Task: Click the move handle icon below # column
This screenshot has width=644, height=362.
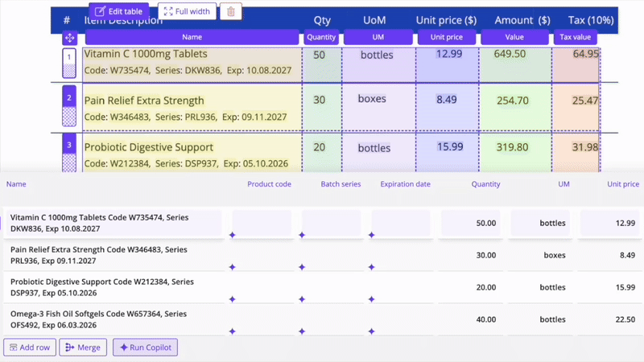Action: point(69,38)
